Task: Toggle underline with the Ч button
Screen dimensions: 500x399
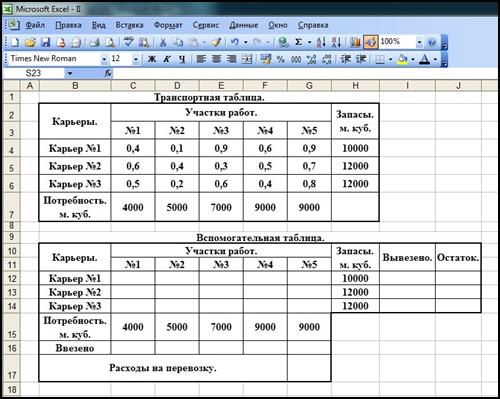Action: point(182,59)
